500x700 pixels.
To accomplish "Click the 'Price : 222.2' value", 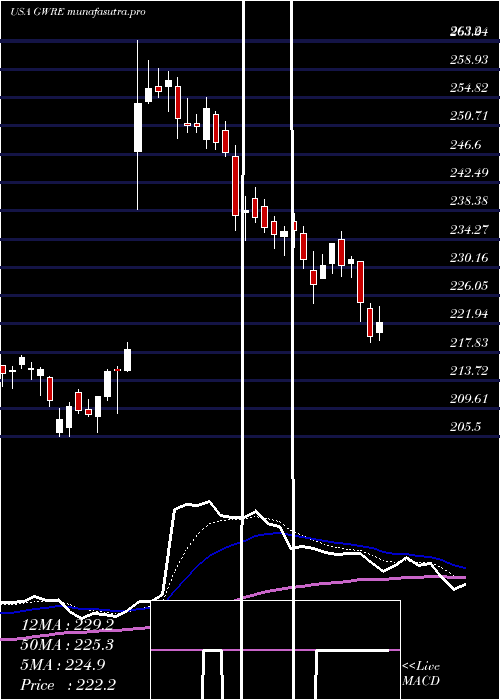I will click(x=66, y=685).
